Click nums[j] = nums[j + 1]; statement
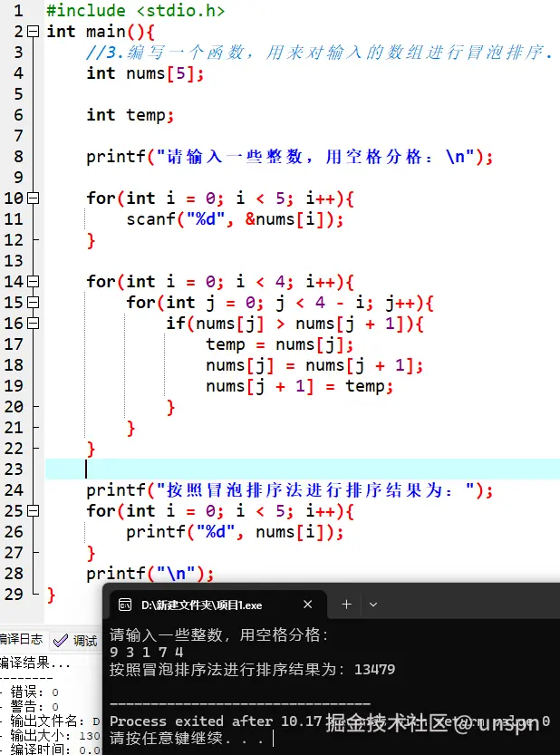Screen dimensions: 560x755 (314, 365)
